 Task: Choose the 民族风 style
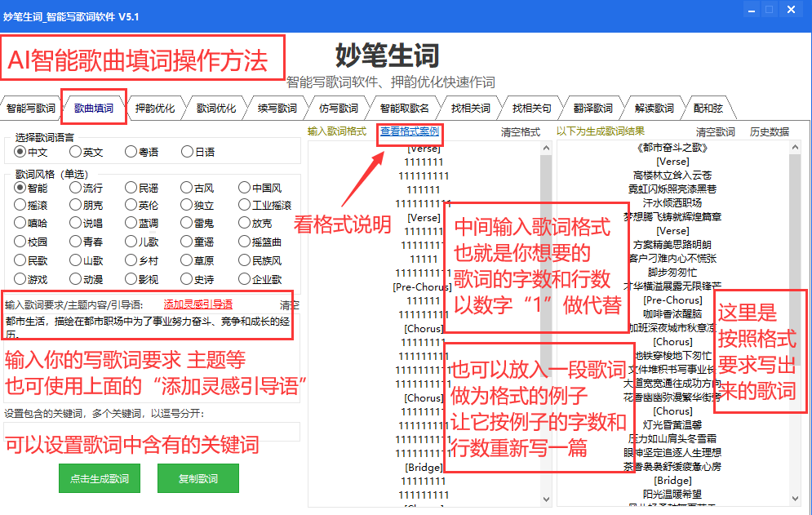[260, 260]
